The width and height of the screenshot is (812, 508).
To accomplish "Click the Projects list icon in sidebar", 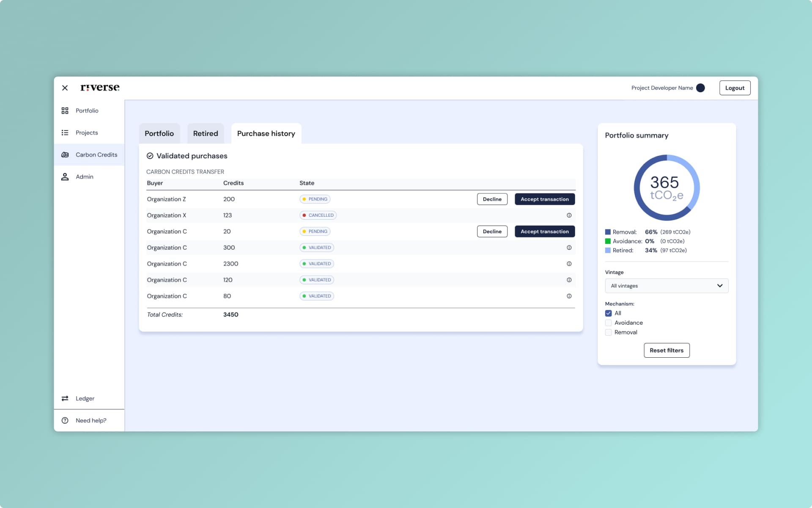I will 65,133.
